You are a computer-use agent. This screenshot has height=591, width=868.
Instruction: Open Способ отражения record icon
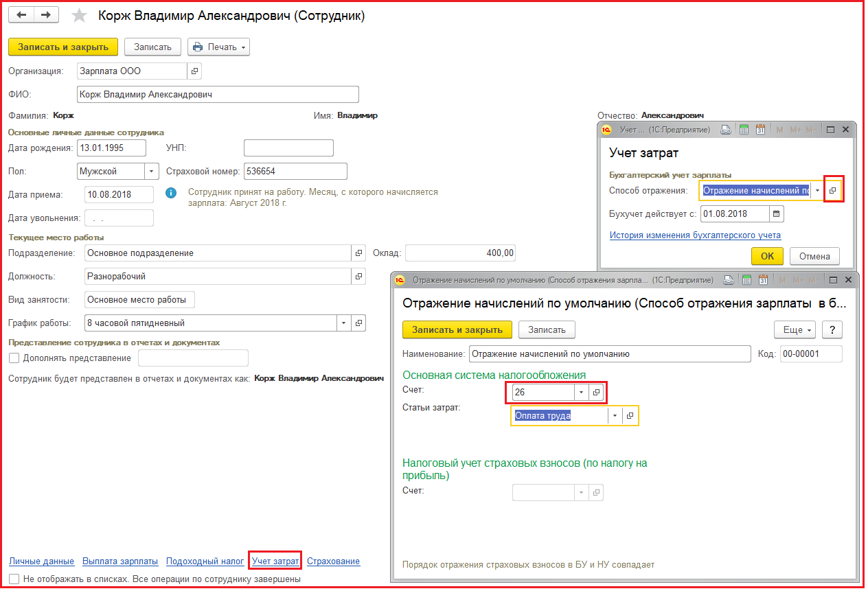(832, 191)
